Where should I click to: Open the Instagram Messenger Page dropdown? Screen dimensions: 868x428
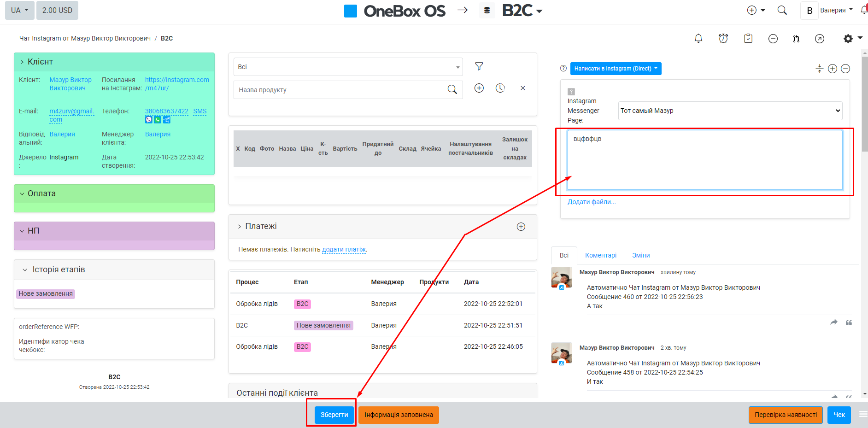730,111
